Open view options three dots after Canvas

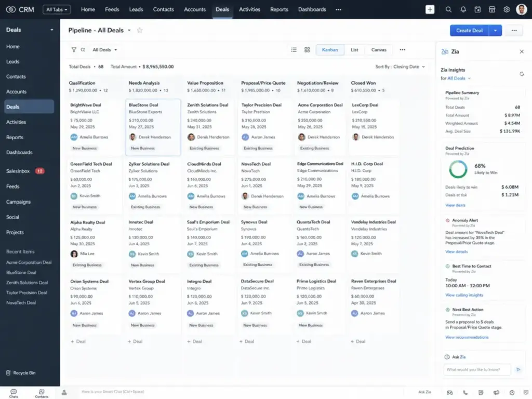[403, 50]
